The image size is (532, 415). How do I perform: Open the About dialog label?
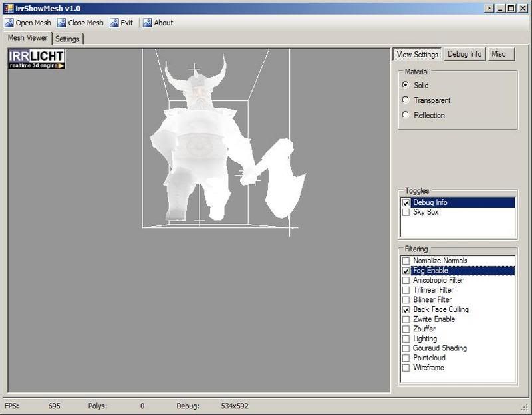click(164, 23)
